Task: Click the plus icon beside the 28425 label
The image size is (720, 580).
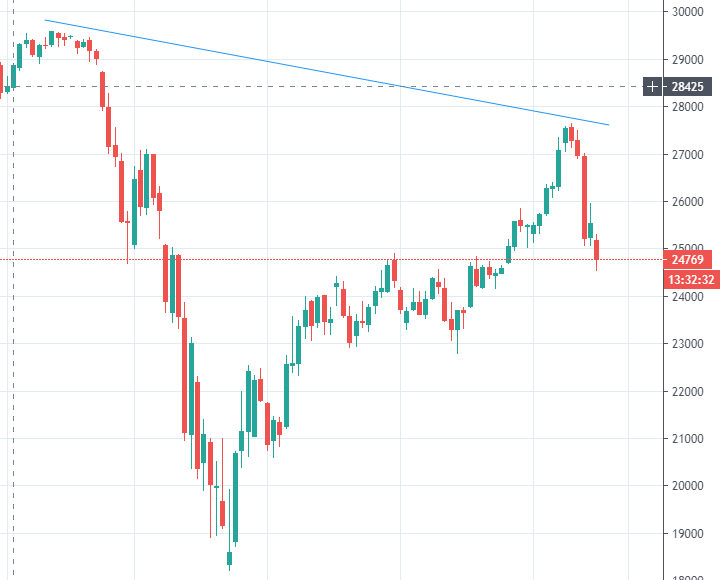Action: click(x=652, y=86)
